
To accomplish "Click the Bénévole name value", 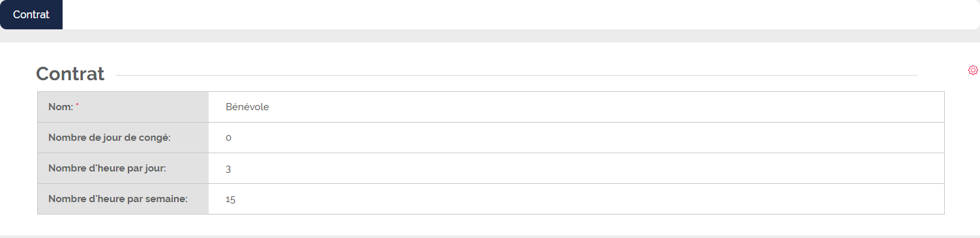I will click(x=247, y=107).
